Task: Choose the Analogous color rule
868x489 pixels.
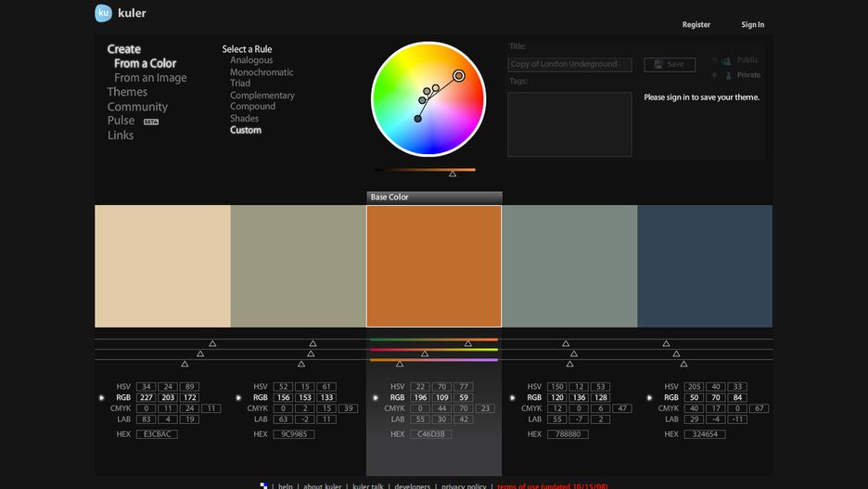Action: coord(251,60)
